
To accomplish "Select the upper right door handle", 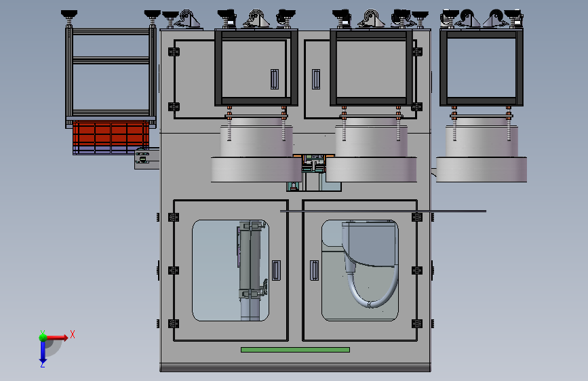I will coord(316,79).
